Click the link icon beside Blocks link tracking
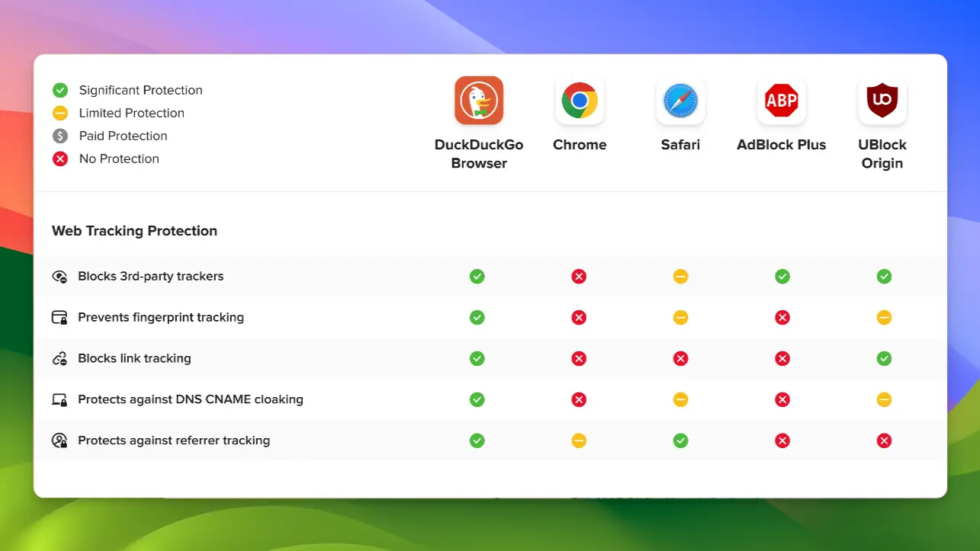Viewport: 980px width, 551px height. click(59, 358)
